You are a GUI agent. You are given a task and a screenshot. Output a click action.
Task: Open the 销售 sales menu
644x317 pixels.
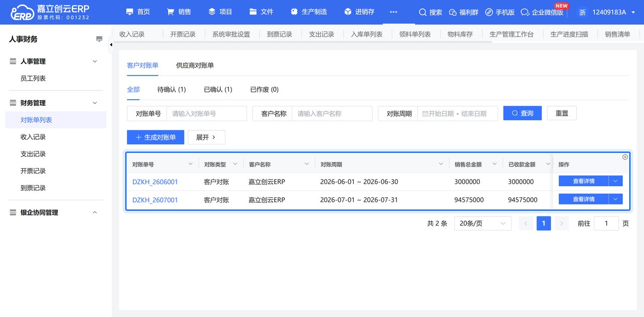pyautogui.click(x=179, y=12)
